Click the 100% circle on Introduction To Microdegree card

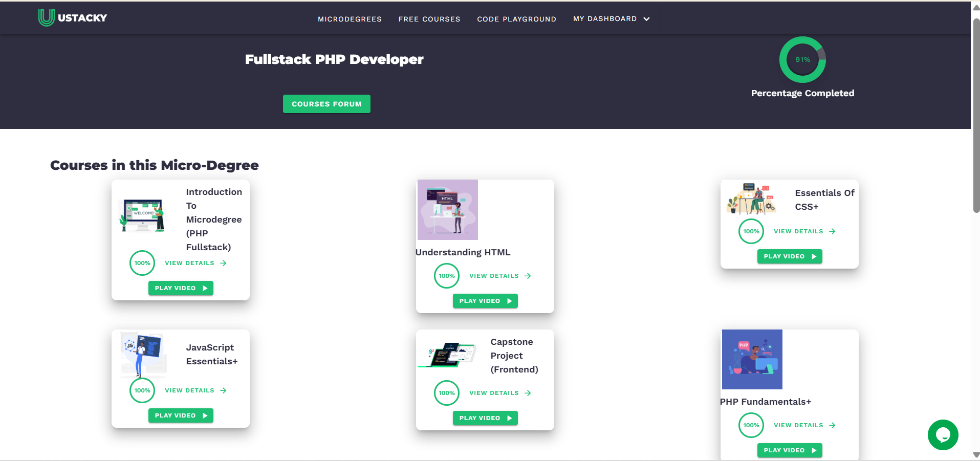[142, 263]
